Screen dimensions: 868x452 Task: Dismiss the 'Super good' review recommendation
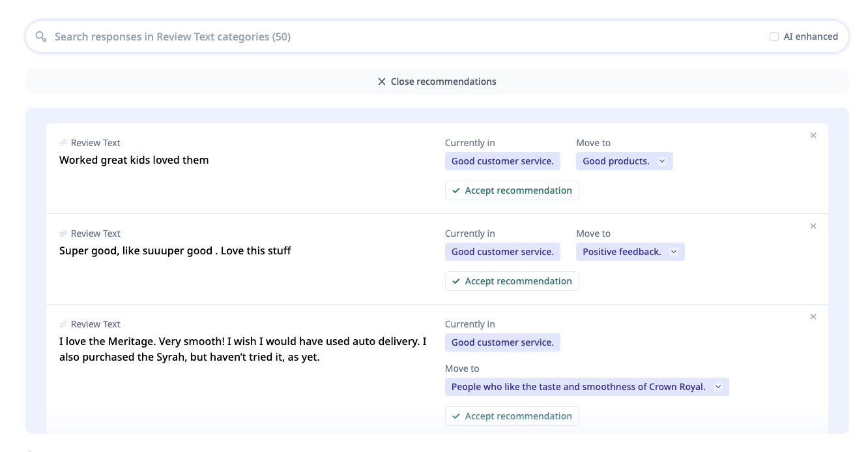click(813, 226)
